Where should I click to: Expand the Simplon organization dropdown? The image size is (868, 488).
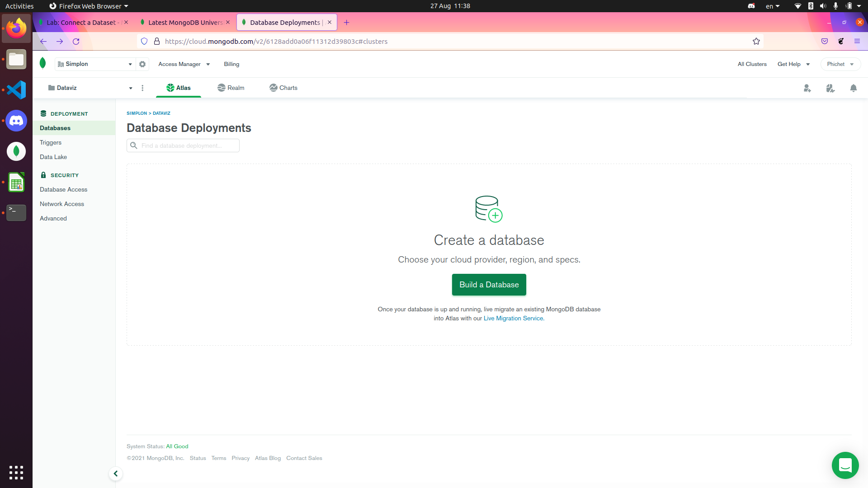click(x=95, y=64)
